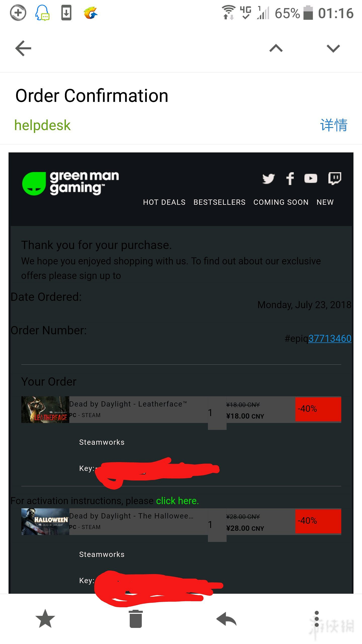Open the 详情 details link
Screen dimensions: 362x644
click(x=334, y=125)
